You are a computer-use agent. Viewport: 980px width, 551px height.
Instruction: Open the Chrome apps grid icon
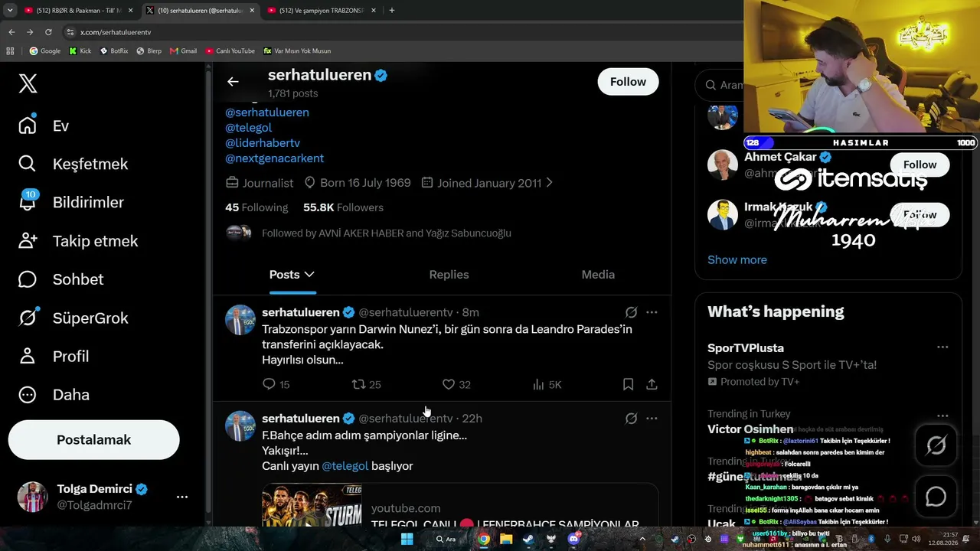pyautogui.click(x=10, y=51)
